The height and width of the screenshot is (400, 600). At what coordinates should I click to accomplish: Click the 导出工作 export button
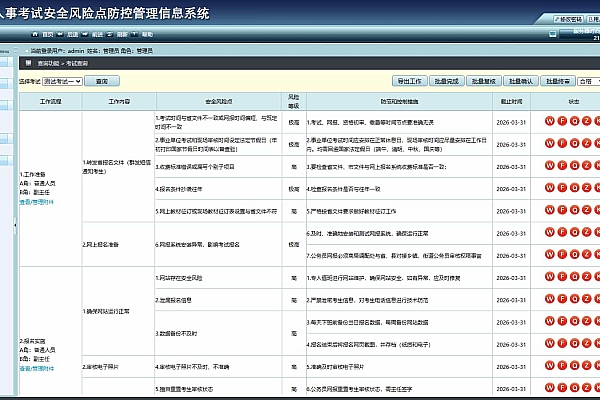click(409, 81)
